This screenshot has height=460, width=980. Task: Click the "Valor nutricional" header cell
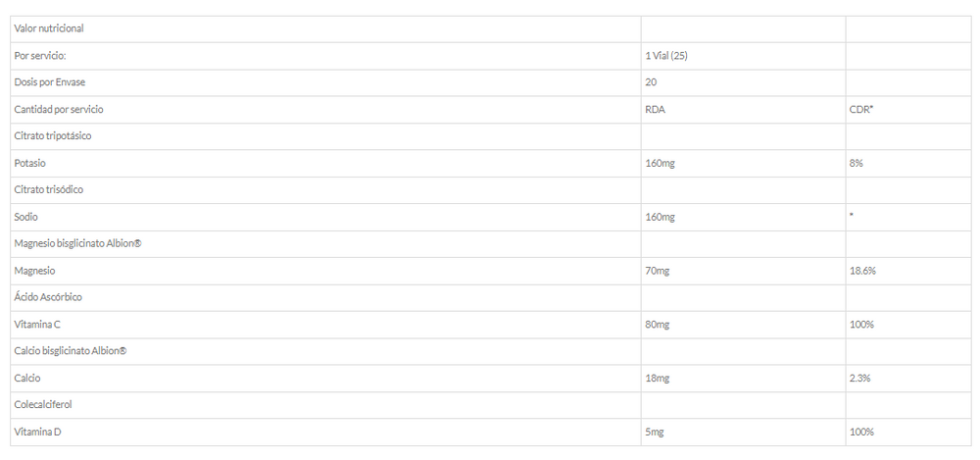pos(49,28)
